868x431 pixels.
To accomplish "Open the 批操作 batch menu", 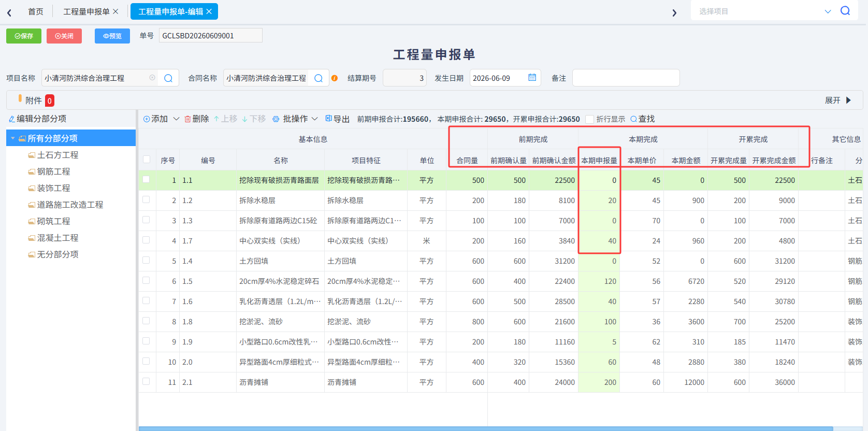I will click(x=295, y=119).
